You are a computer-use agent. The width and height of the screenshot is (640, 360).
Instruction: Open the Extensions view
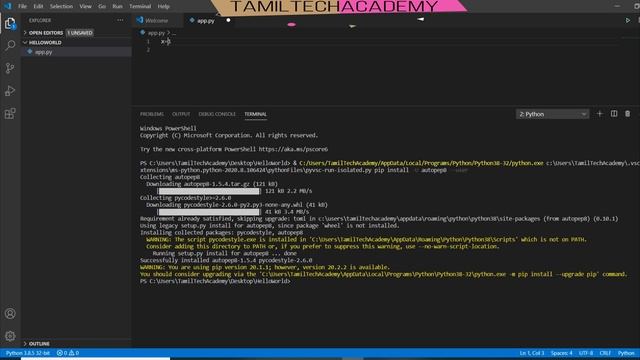(x=10, y=113)
